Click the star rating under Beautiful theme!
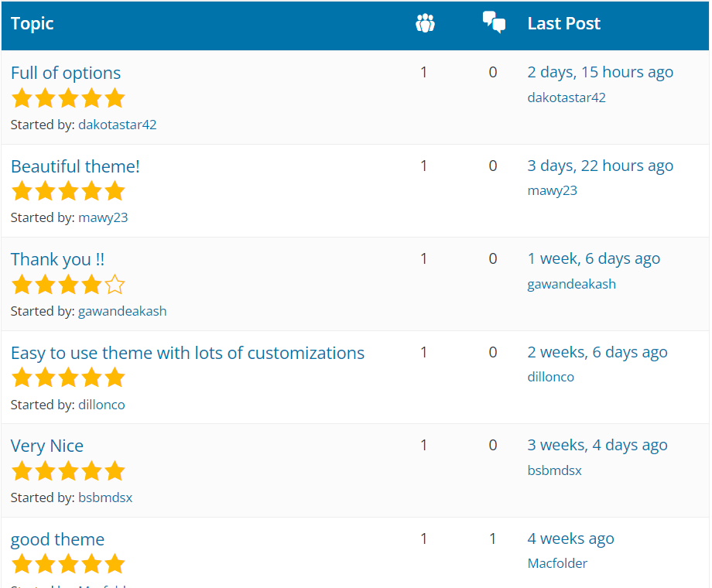712x588 pixels. (68, 191)
